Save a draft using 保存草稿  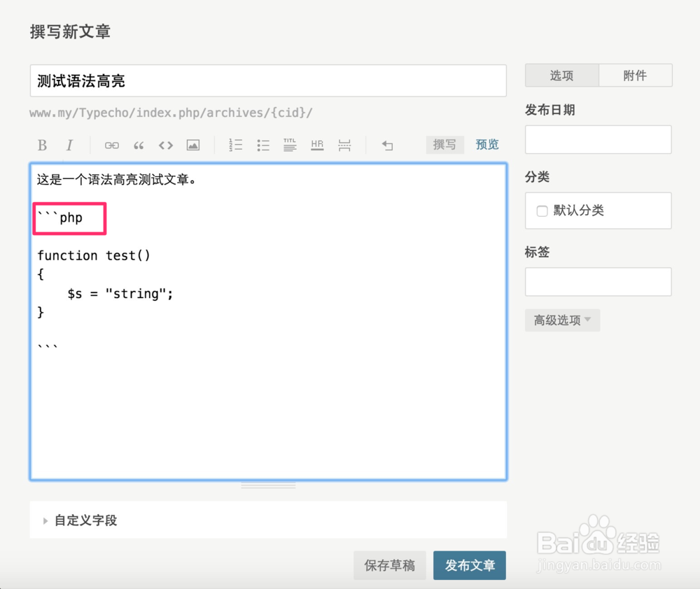pos(390,565)
